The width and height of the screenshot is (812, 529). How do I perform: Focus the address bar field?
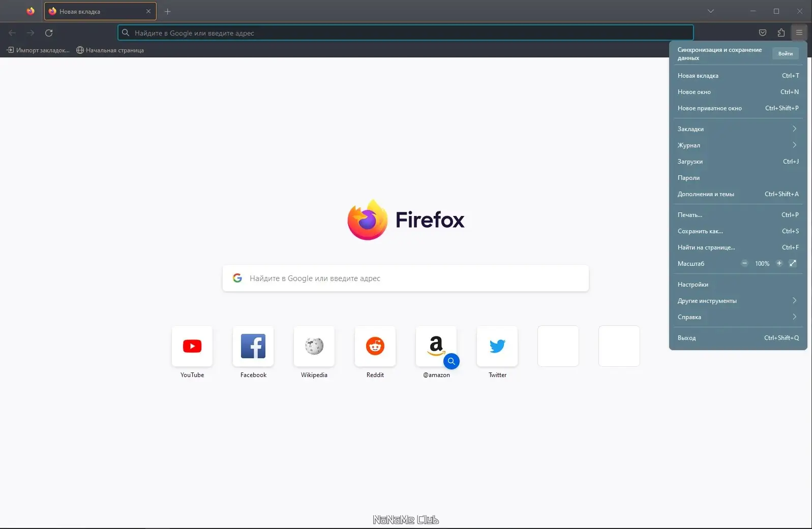(x=406, y=33)
